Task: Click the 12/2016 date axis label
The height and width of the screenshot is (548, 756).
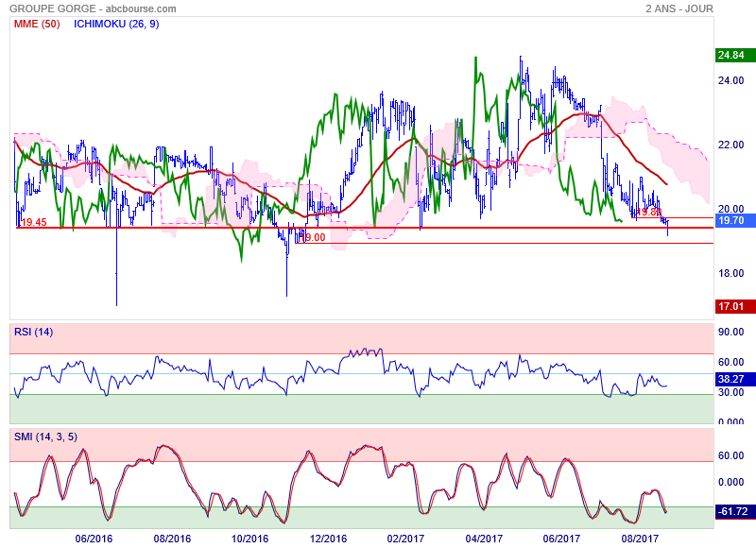Action: pos(328,539)
